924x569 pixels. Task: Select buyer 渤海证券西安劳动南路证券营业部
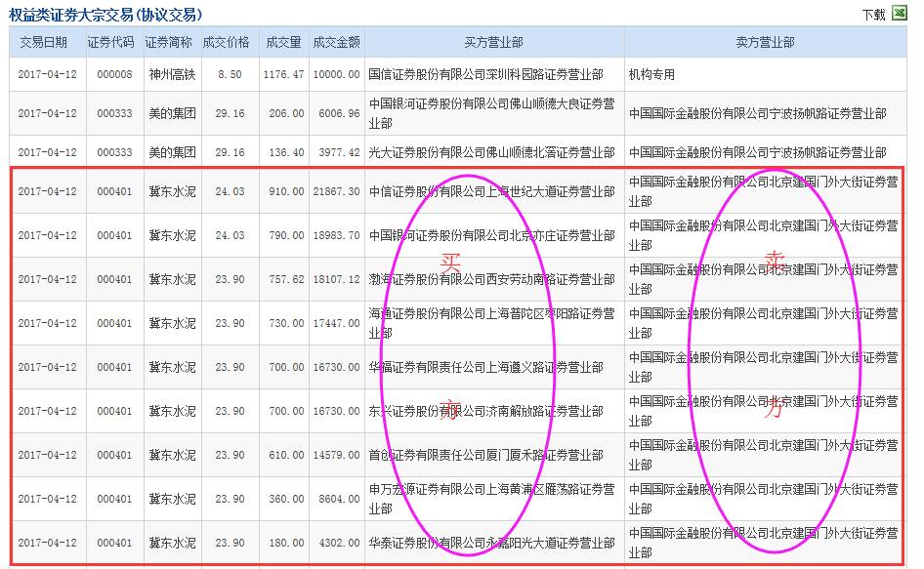(x=492, y=279)
